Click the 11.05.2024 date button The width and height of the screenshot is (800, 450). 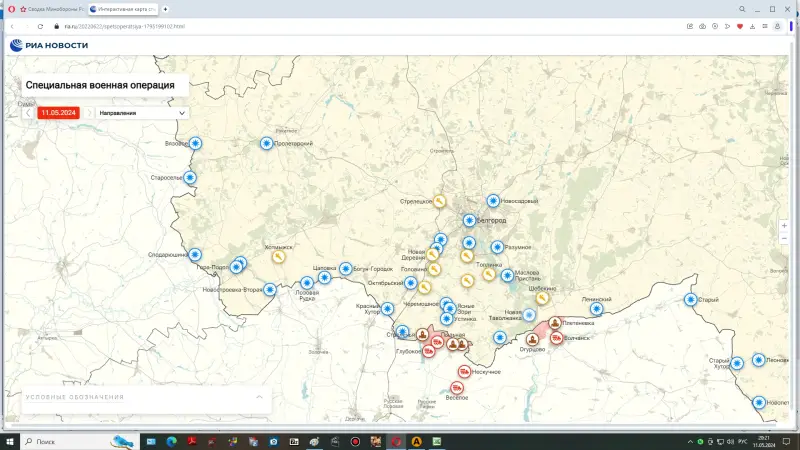coord(60,113)
